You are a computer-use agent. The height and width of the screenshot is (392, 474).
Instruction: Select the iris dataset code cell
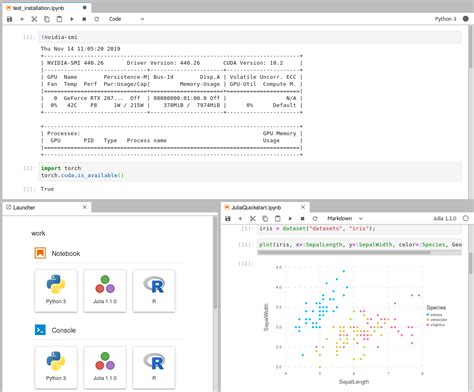pyautogui.click(x=359, y=229)
